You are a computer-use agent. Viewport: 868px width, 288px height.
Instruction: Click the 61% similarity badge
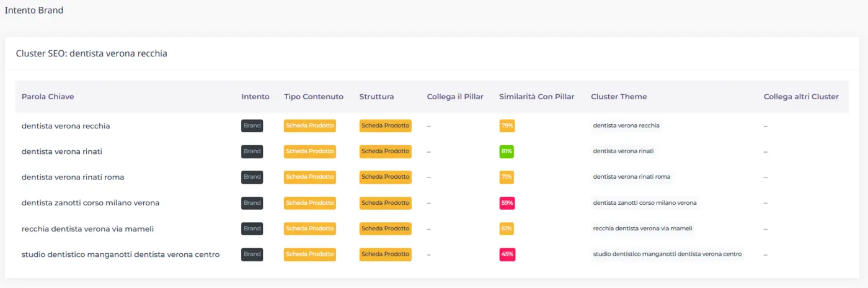pyautogui.click(x=507, y=228)
